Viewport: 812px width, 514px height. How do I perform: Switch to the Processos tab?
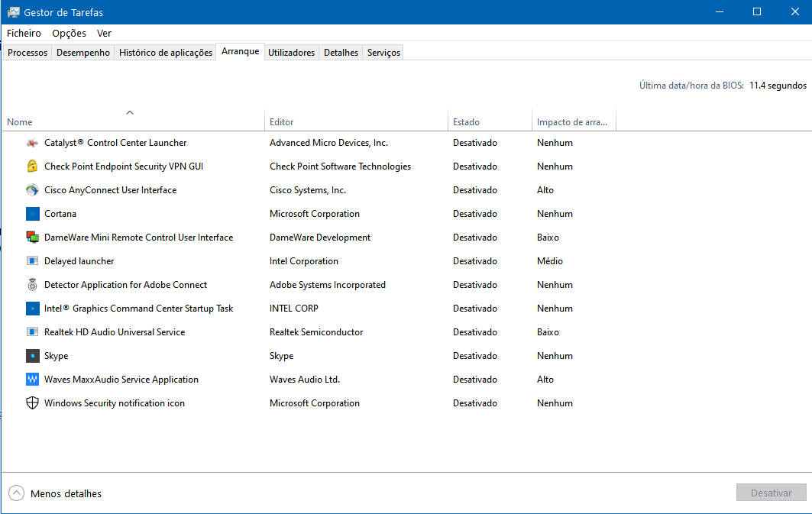click(x=27, y=52)
